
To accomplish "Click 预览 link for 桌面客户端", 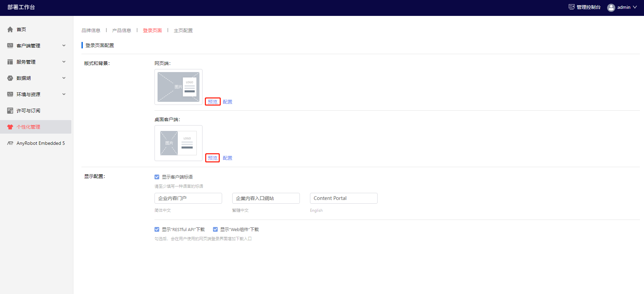I will (213, 158).
